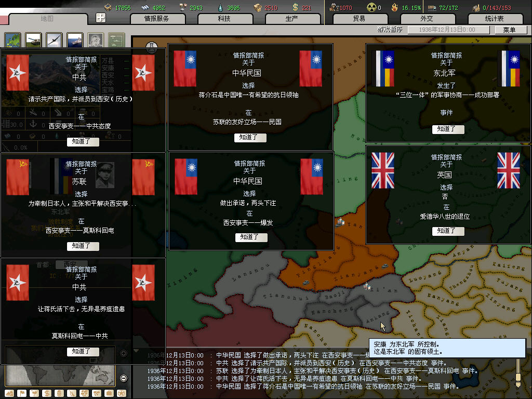
Task: Select the flag political map mode icon
Action: tap(22, 393)
